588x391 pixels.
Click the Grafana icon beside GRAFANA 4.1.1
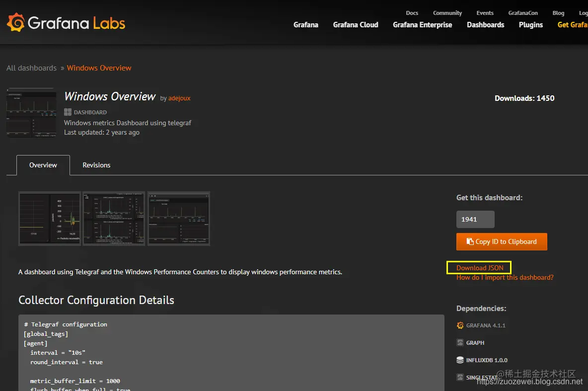point(460,325)
